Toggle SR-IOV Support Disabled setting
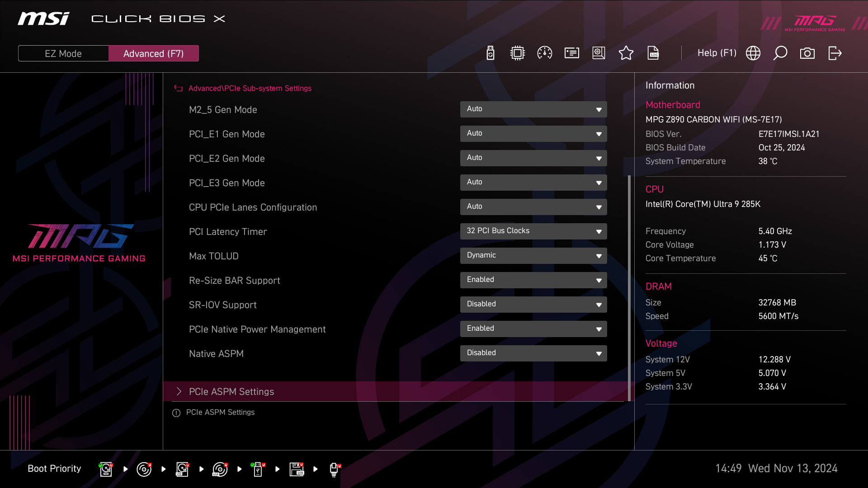Screen dimensions: 868x488 pyautogui.click(x=533, y=305)
